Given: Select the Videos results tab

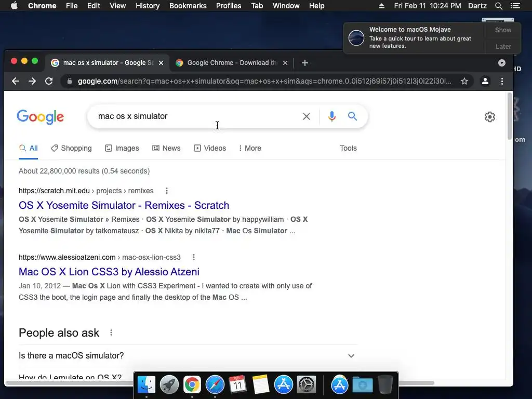Looking at the screenshot, I should pos(210,148).
